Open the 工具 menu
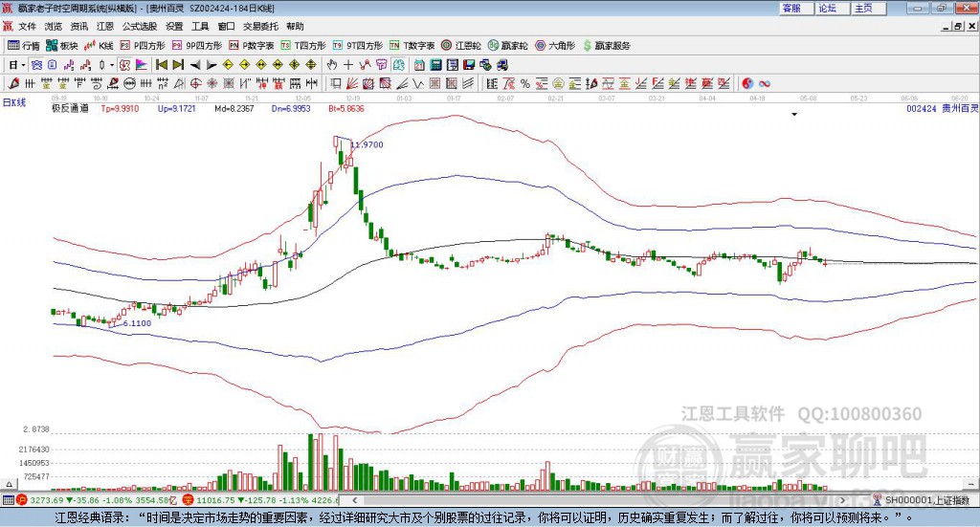The image size is (980, 527). [x=200, y=26]
